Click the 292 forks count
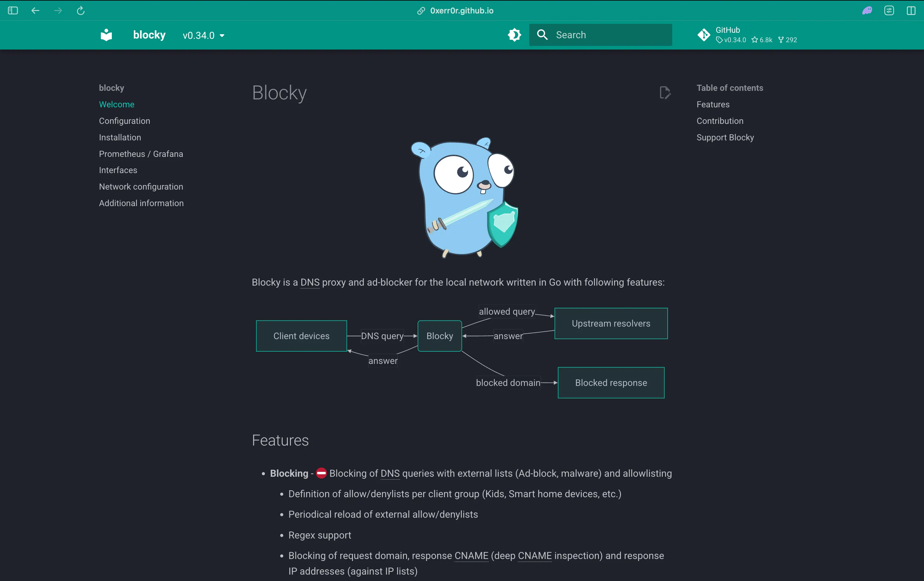Screen dimensions: 924x581 788,40
